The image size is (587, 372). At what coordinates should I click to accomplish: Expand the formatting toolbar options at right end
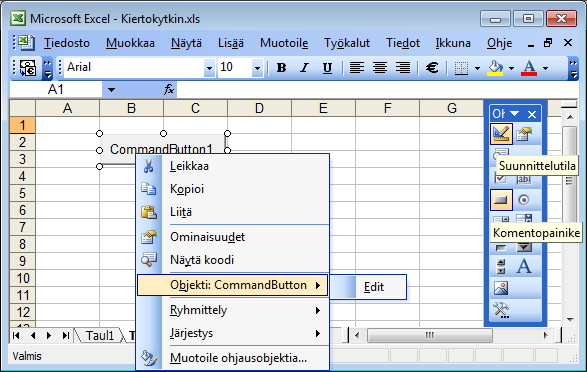coord(573,68)
